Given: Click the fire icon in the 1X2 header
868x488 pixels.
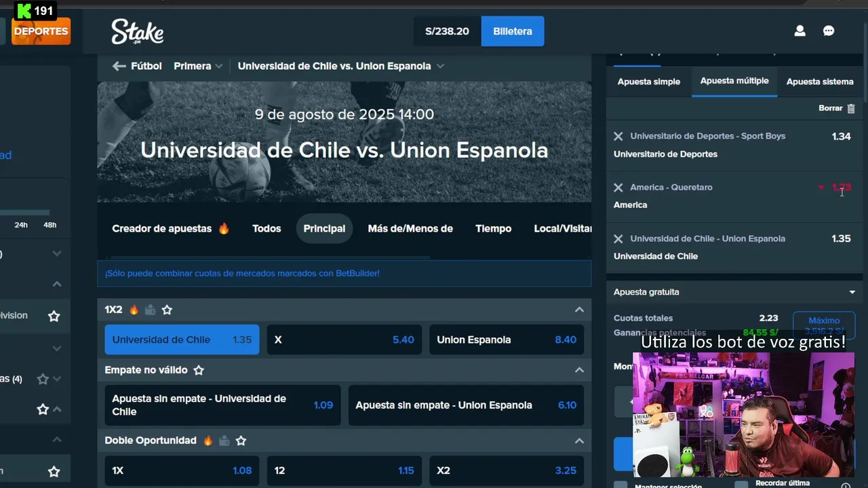Looking at the screenshot, I should [134, 310].
